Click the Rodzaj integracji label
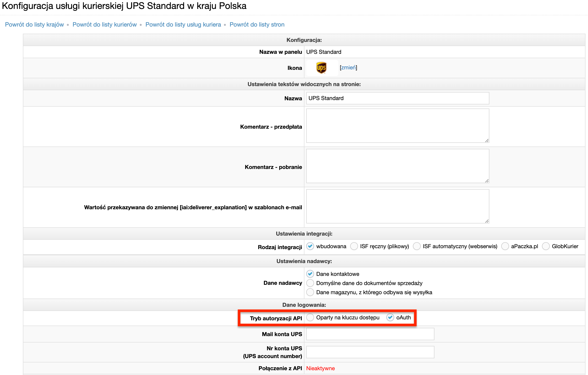 [280, 247]
